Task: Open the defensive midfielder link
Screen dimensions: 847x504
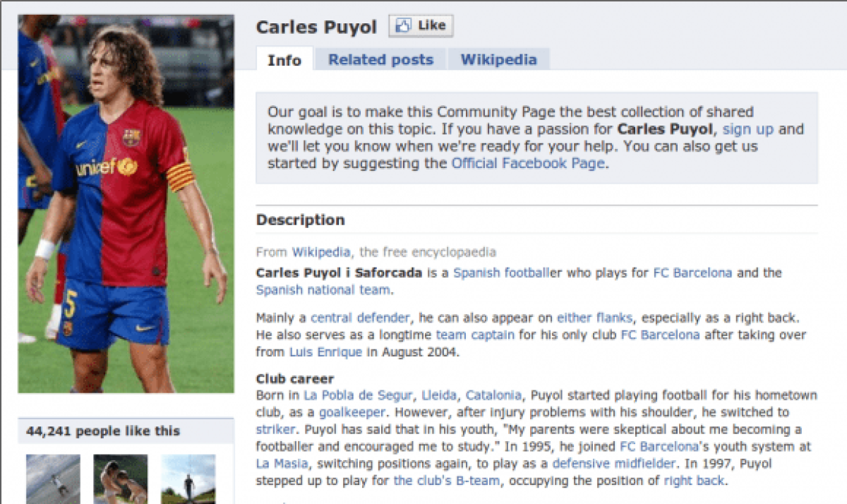Action: click(614, 464)
